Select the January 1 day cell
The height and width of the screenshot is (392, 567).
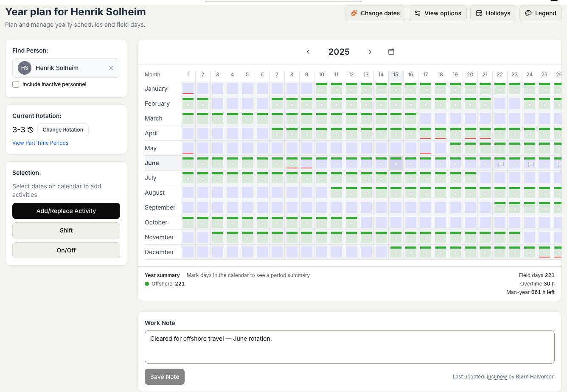click(x=188, y=89)
